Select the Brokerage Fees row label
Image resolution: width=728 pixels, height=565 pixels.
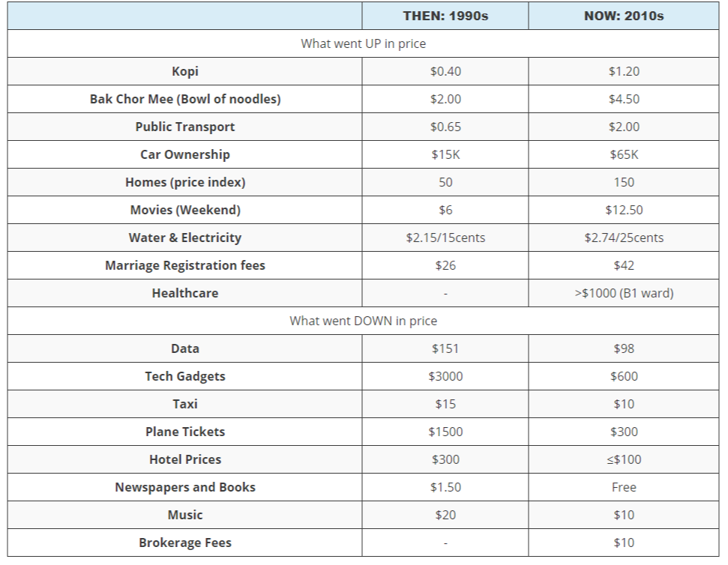[x=184, y=543]
